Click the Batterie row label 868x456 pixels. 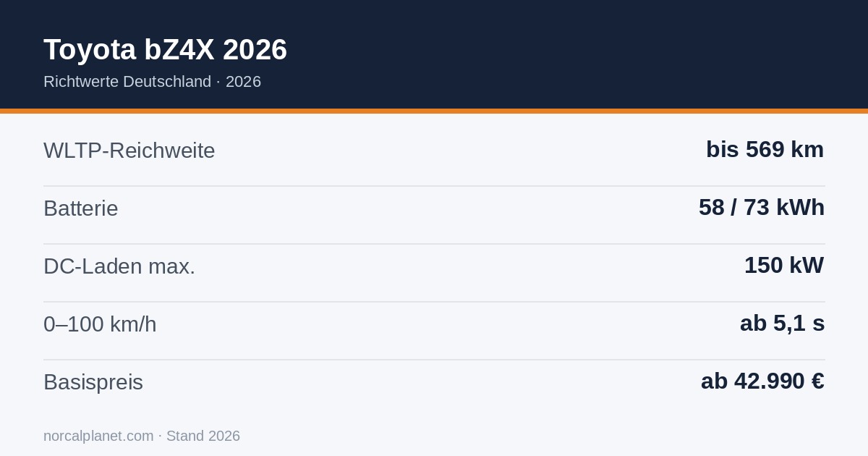pos(80,208)
